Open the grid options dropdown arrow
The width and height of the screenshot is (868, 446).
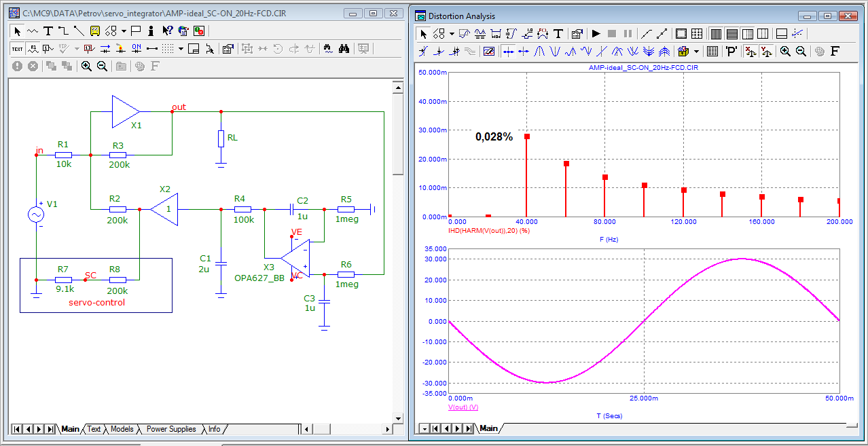click(181, 49)
